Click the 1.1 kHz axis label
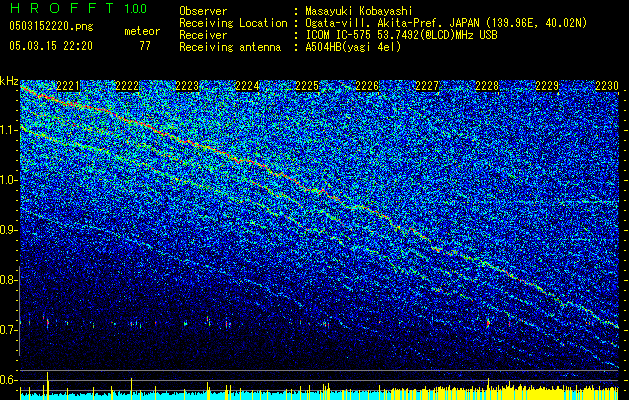 click(x=8, y=130)
